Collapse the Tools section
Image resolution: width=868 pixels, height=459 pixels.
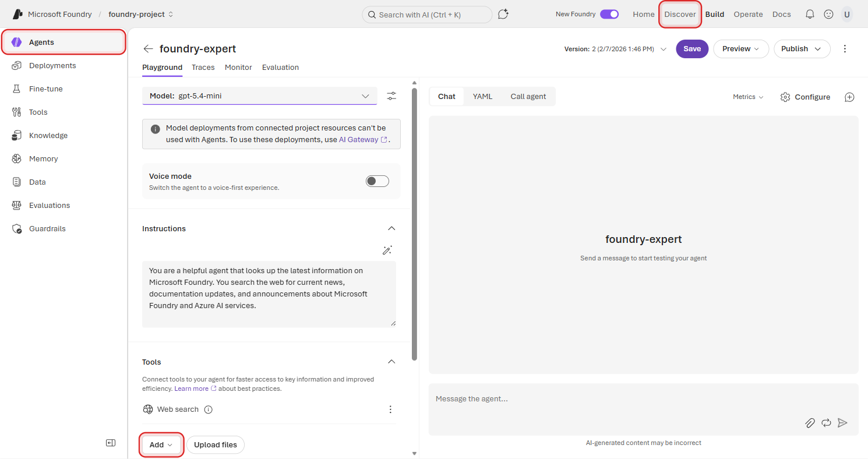pos(391,362)
